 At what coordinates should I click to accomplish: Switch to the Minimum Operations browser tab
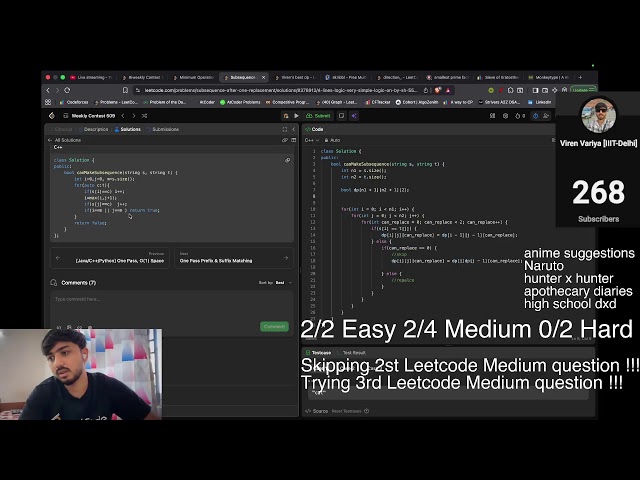coord(193,77)
